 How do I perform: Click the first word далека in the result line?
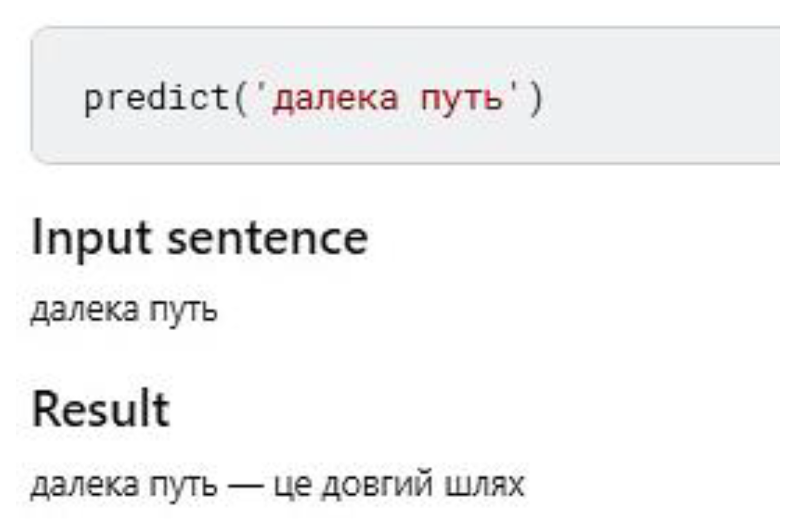point(85,484)
